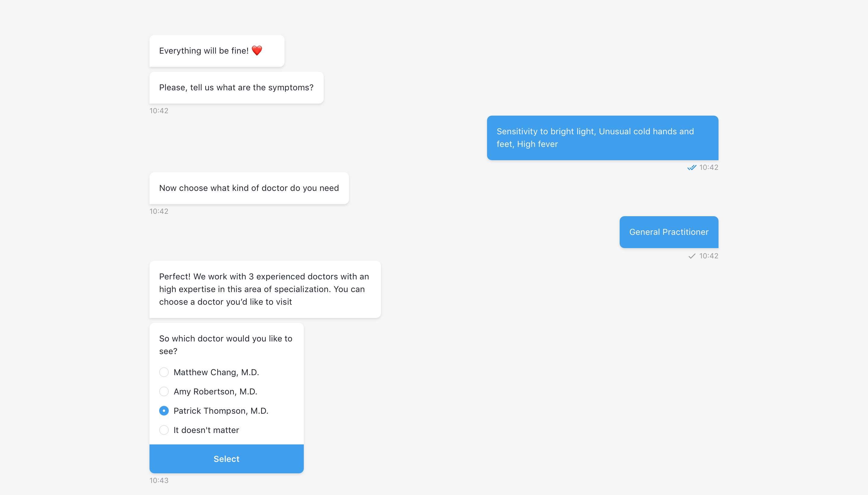Screen dimensions: 868x495
Task: Click the red heart emoji
Action: coord(257,51)
